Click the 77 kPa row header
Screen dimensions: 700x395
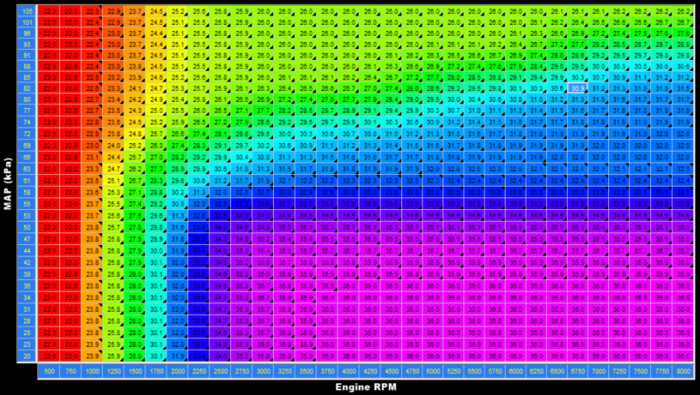pyautogui.click(x=28, y=110)
